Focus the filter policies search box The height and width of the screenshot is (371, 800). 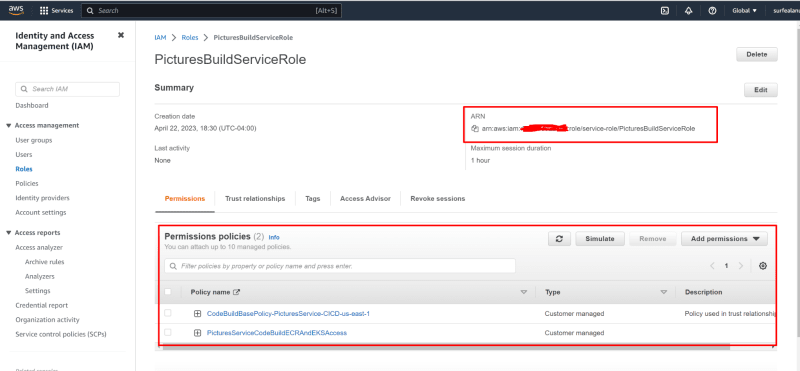click(340, 266)
